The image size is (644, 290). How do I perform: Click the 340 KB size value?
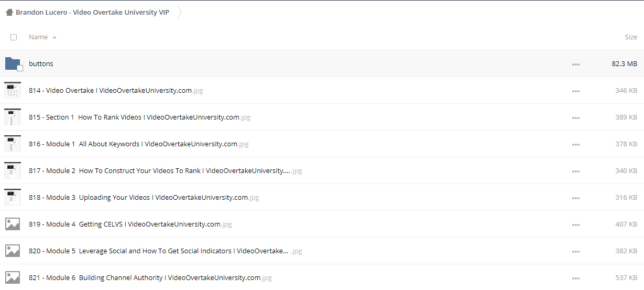[x=626, y=170]
